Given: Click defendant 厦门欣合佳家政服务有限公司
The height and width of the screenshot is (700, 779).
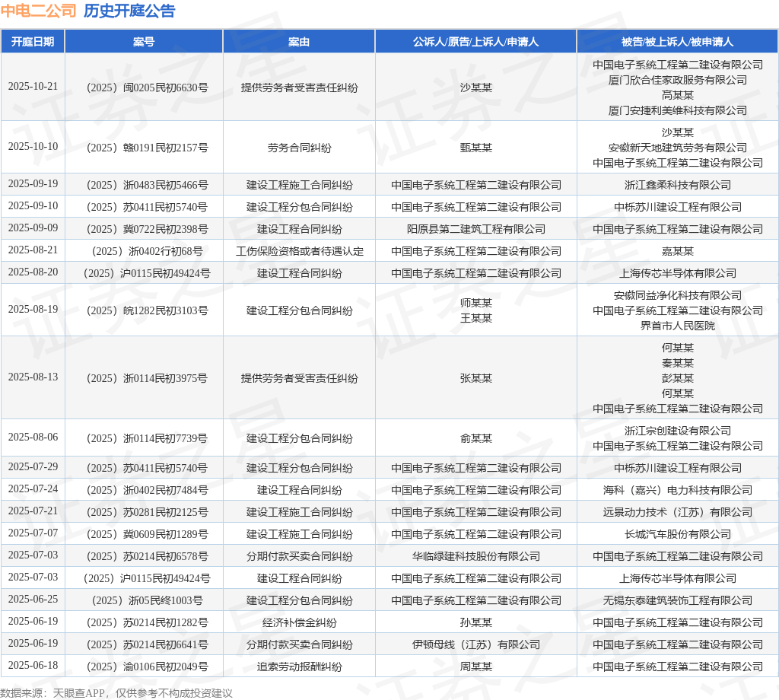Looking at the screenshot, I should tap(678, 80).
